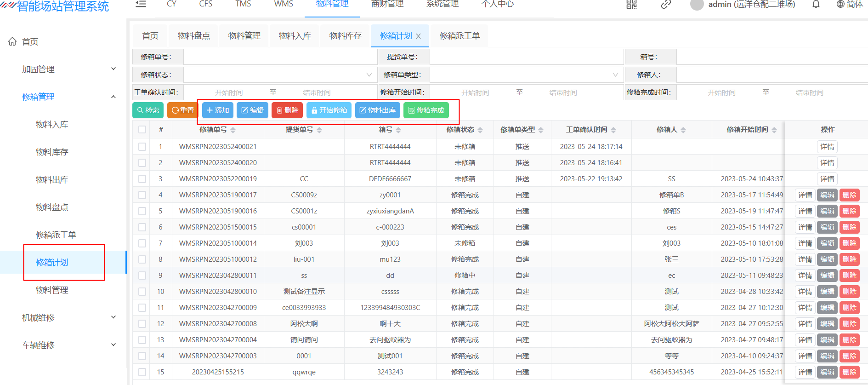
Task: Select checkbox for row WMSRPN2023051900017
Action: 142,195
